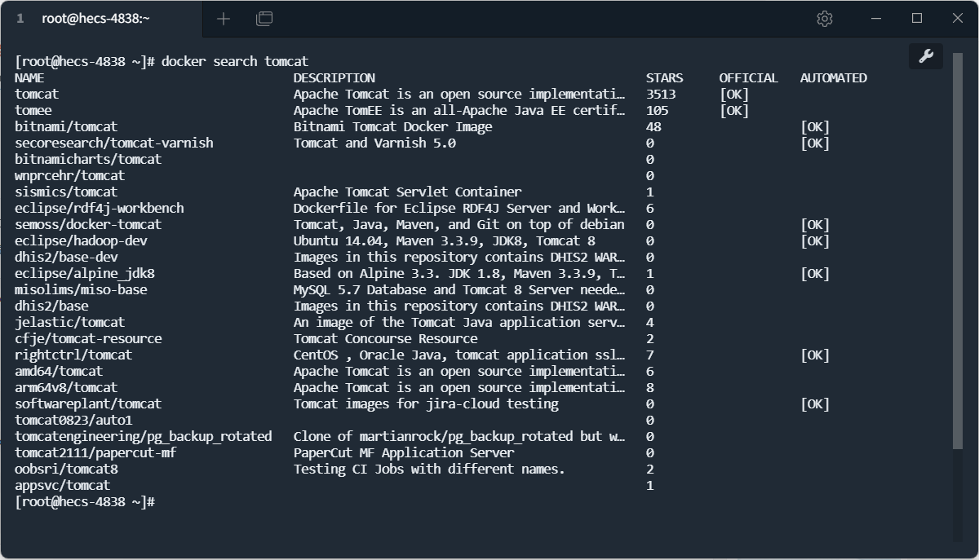Click the DESCRIPTION column header
The height and width of the screenshot is (560, 979).
tap(334, 78)
